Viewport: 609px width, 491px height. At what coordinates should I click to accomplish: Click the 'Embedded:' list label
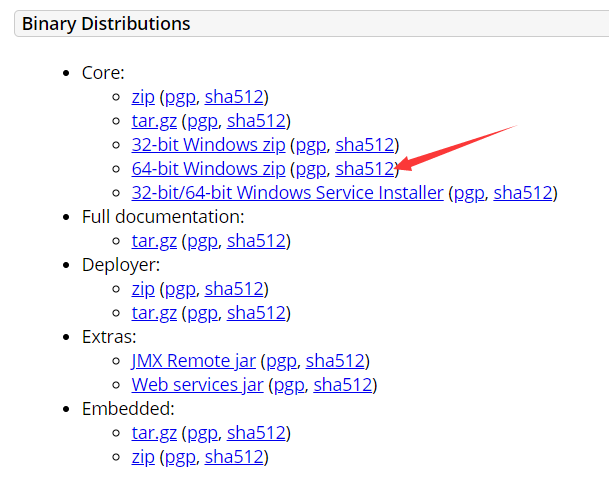(128, 409)
